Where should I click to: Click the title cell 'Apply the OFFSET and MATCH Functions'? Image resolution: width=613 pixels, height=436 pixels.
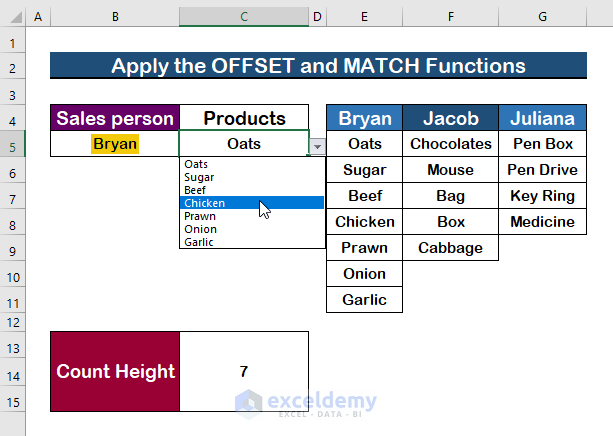[318, 65]
